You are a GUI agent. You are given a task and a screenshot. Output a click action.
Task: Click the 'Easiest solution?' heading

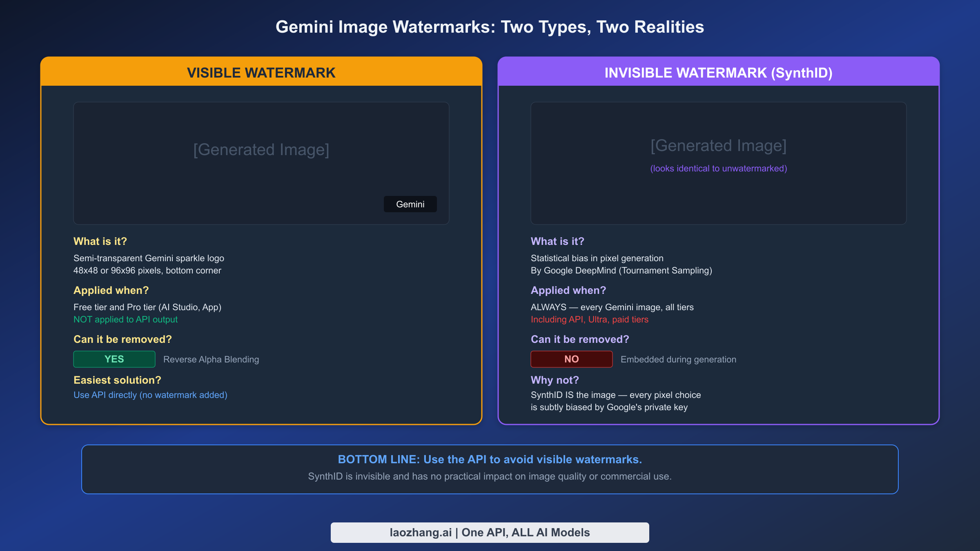[x=117, y=380]
